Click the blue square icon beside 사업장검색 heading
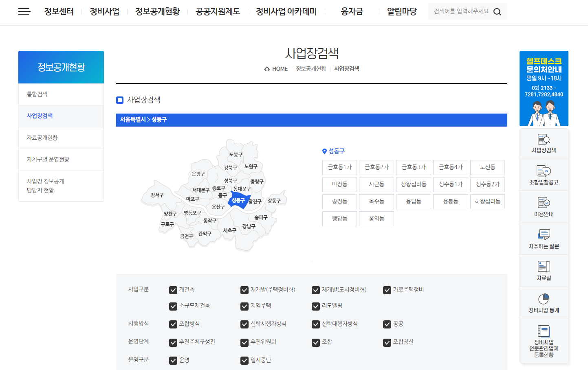Screen dimensions: 588x370 click(x=119, y=100)
